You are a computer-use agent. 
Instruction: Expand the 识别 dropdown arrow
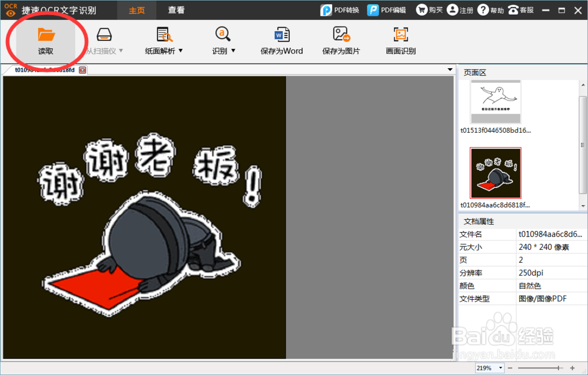pos(233,51)
